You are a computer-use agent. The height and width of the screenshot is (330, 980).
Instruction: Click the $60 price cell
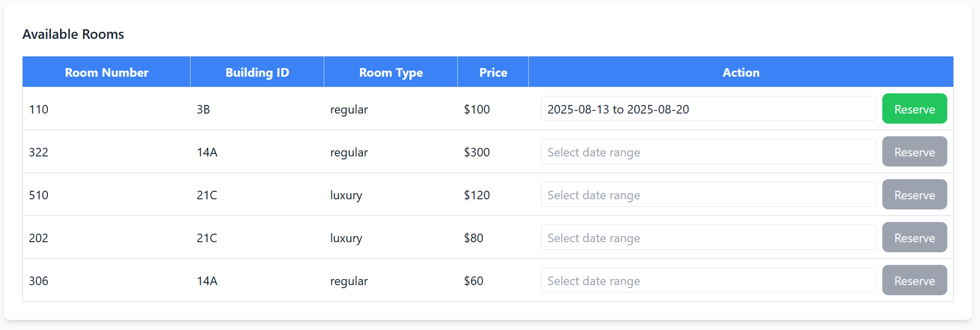pos(473,281)
